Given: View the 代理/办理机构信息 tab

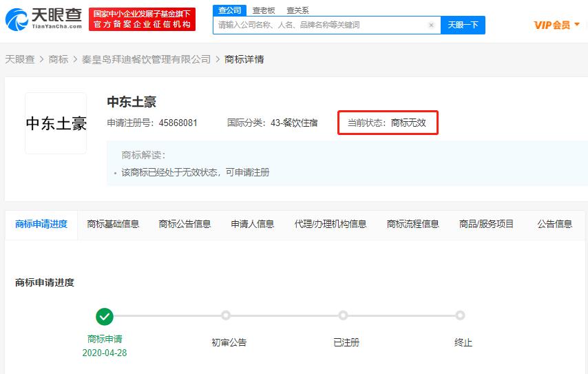Looking at the screenshot, I should pos(330,224).
